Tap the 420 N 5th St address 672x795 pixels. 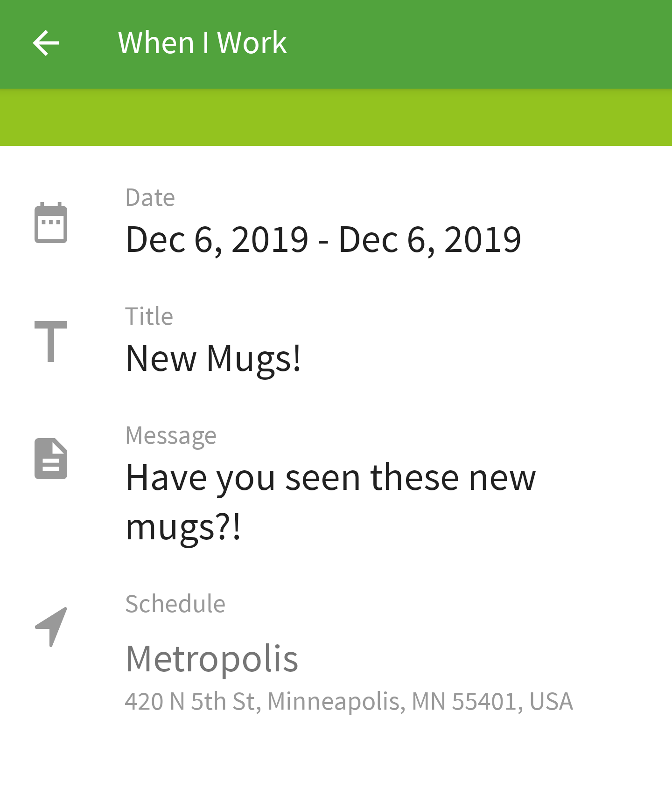(x=349, y=701)
